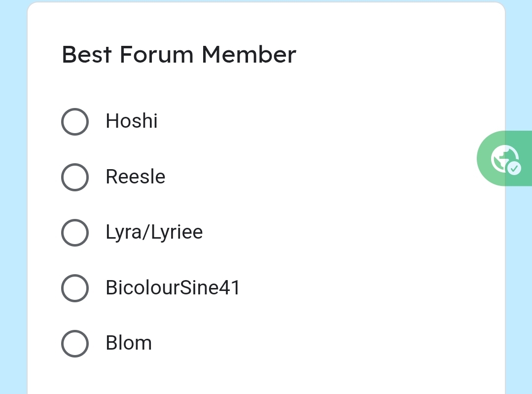The height and width of the screenshot is (394, 532).
Task: Click the word Best in the heading
Action: pyautogui.click(x=86, y=54)
